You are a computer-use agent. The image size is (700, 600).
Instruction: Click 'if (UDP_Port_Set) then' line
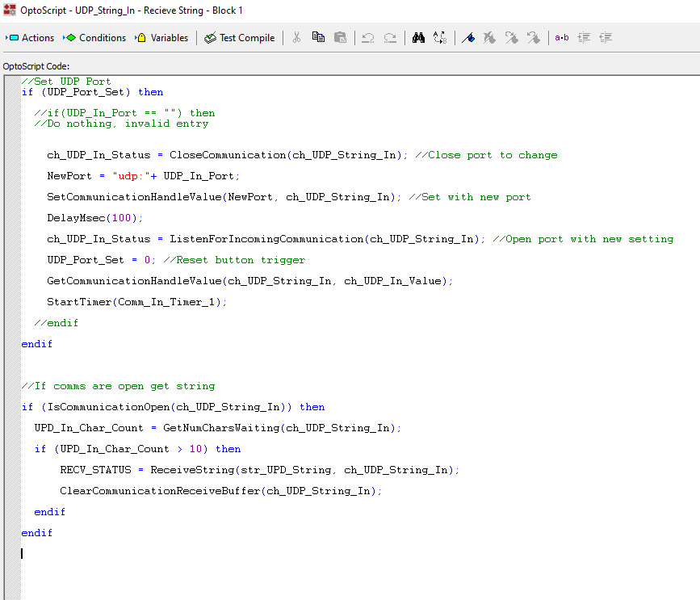pos(92,92)
